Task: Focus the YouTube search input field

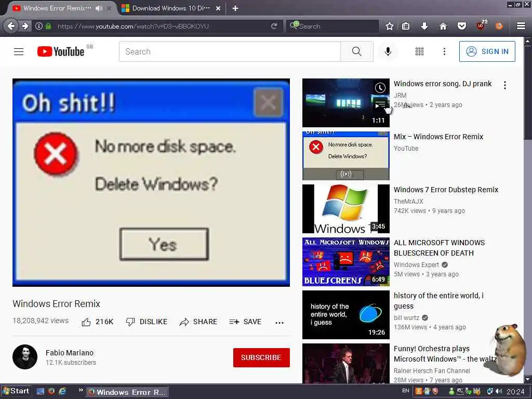Action: tap(230, 51)
